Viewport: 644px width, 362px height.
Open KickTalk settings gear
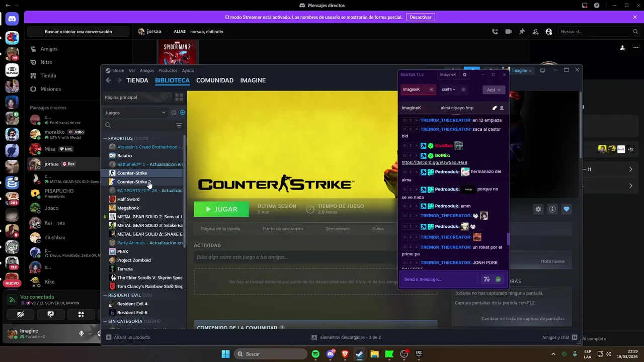pyautogui.click(x=464, y=74)
